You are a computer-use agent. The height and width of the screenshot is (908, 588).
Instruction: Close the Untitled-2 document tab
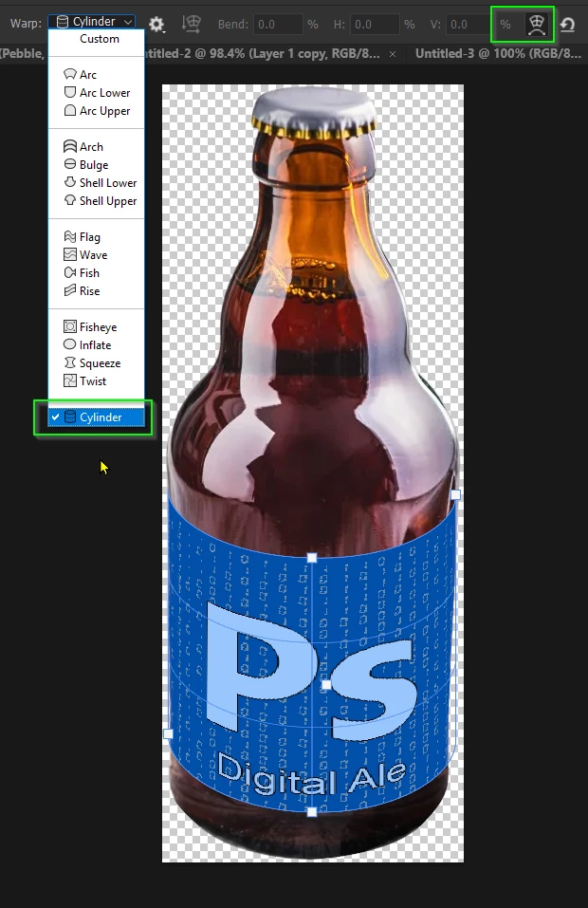393,54
